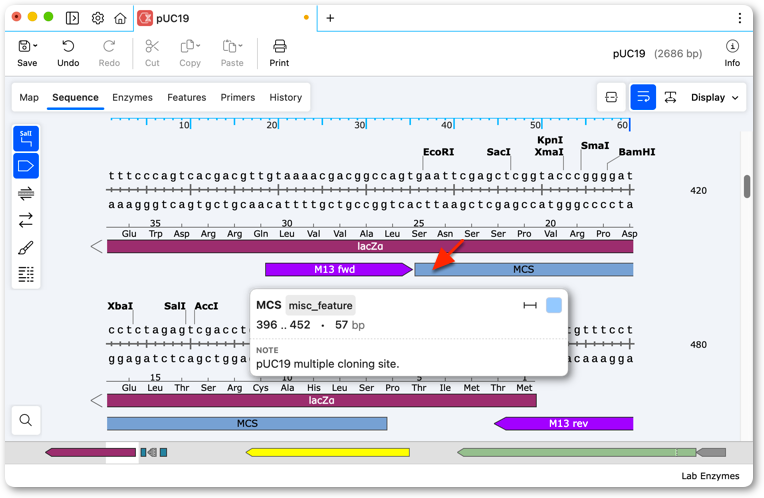Toggle complementary strand arrows icon
Screen dimensions: 764x498
pos(26,220)
